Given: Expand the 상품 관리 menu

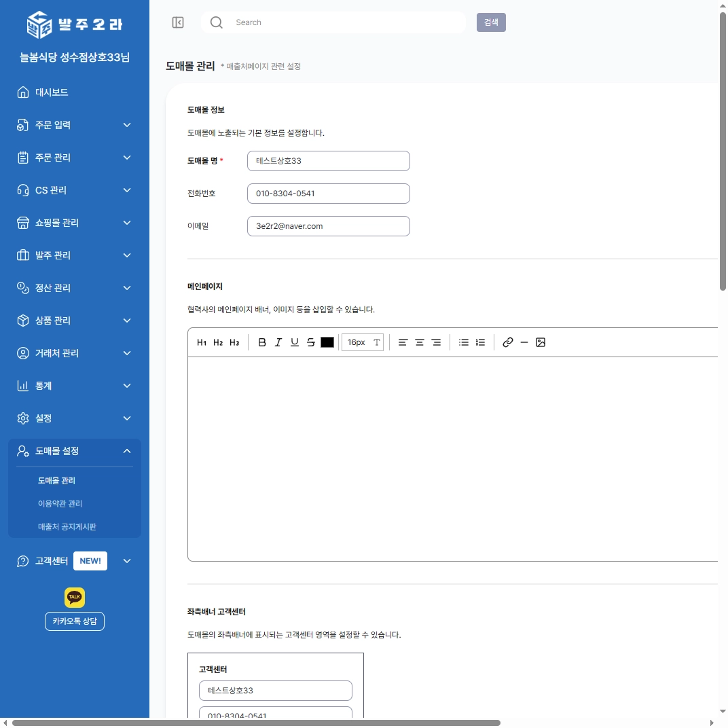Looking at the screenshot, I should 75,321.
